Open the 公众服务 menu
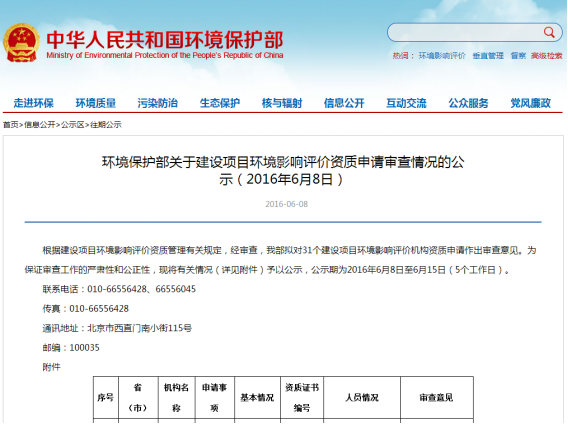The height and width of the screenshot is (424, 568). point(468,103)
